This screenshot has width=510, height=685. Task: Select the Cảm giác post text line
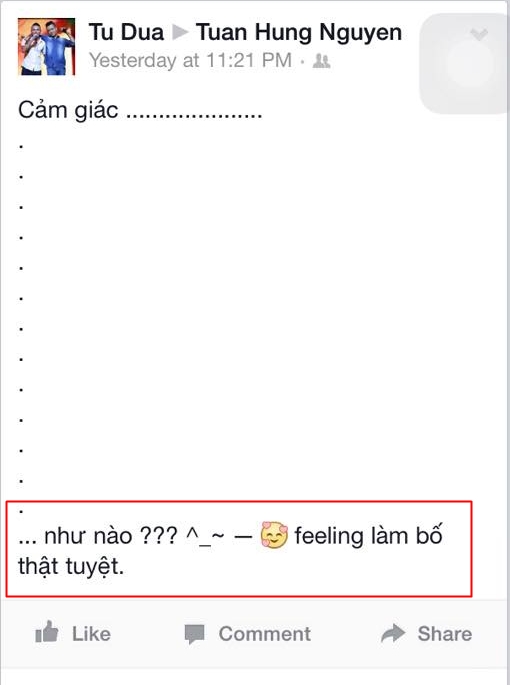[x=140, y=110]
